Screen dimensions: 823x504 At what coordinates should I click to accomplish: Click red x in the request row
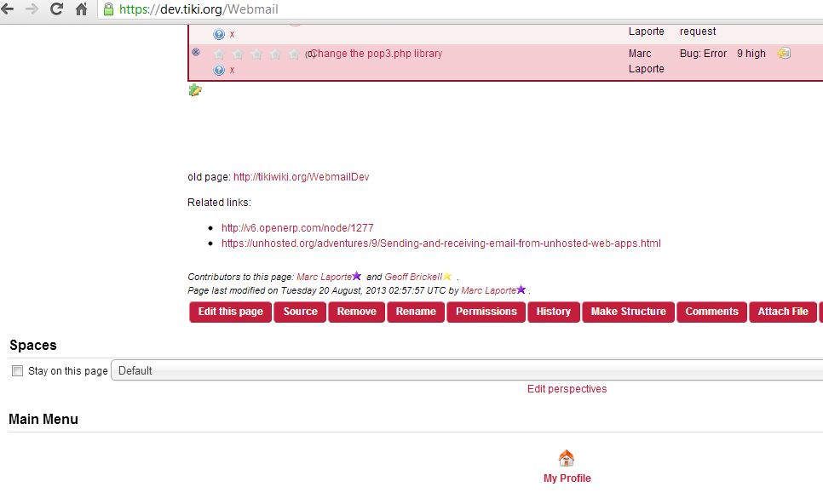pyautogui.click(x=232, y=35)
